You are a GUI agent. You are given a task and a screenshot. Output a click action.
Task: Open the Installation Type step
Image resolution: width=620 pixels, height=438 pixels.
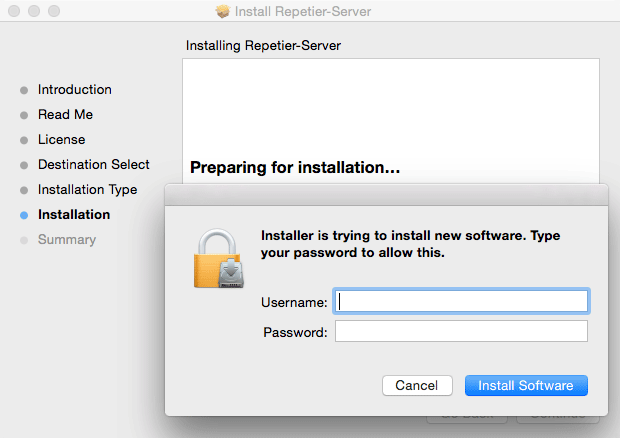click(88, 190)
